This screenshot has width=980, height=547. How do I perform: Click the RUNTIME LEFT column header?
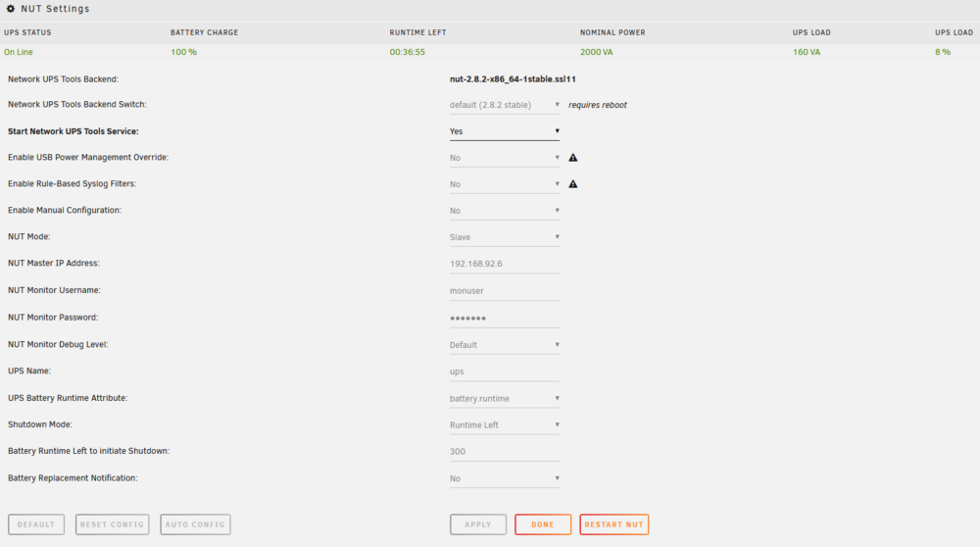(418, 32)
